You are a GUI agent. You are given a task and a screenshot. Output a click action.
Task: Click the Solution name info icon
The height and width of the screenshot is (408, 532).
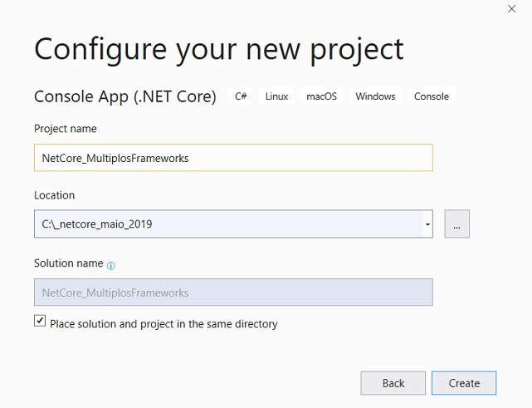pyautogui.click(x=111, y=266)
